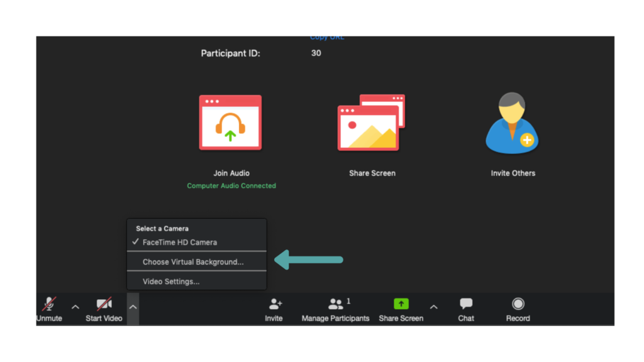Expand share options arrow next to Share Screen
Image resolution: width=644 pixels, height=362 pixels.
click(433, 307)
